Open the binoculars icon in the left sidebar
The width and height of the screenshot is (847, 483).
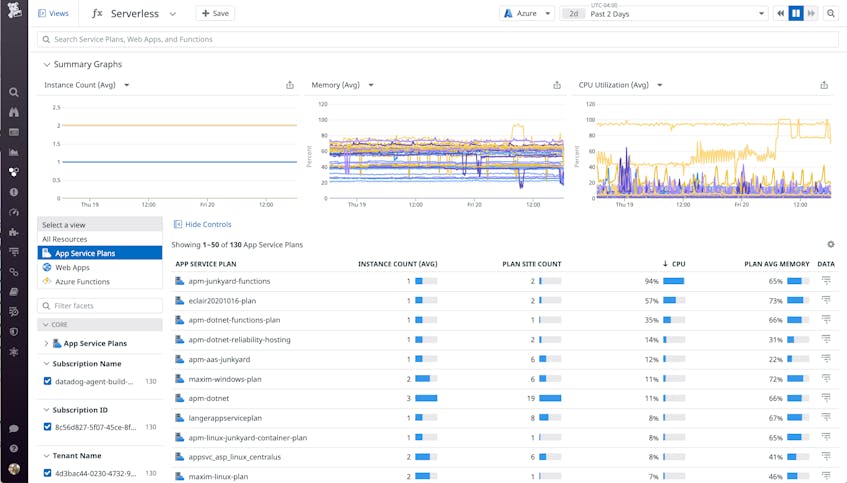pyautogui.click(x=14, y=112)
